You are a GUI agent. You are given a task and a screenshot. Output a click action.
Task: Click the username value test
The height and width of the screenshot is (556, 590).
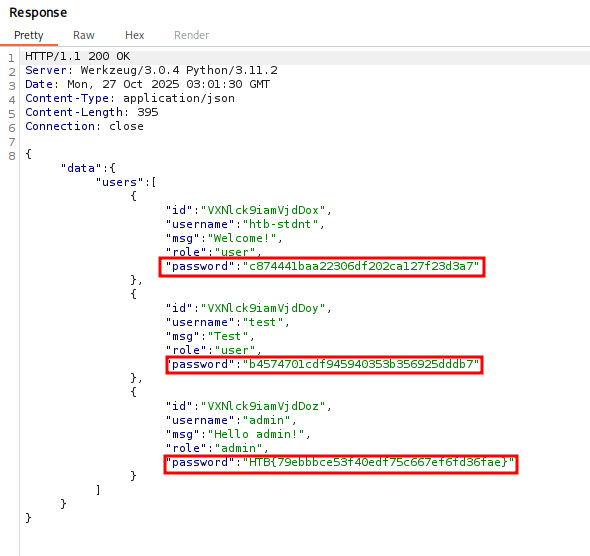pyautogui.click(x=263, y=322)
